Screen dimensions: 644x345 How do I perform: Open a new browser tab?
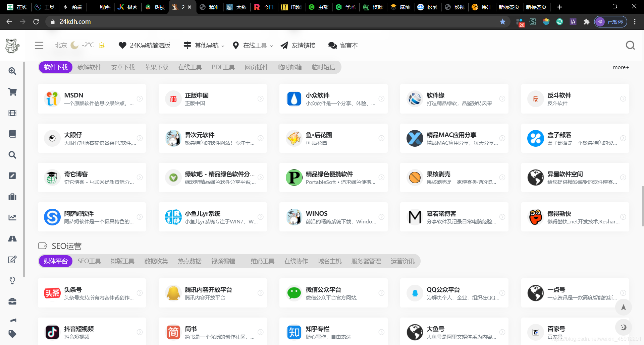[559, 7]
